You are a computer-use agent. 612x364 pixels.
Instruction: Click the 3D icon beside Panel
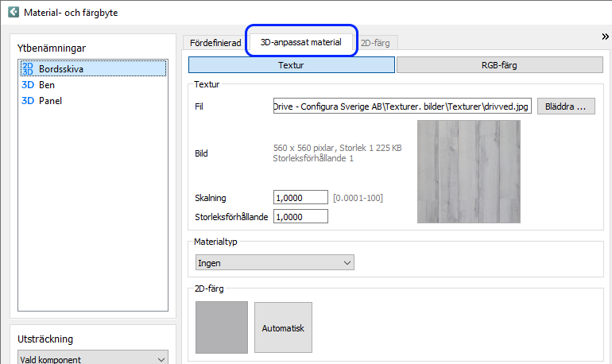pos(28,101)
